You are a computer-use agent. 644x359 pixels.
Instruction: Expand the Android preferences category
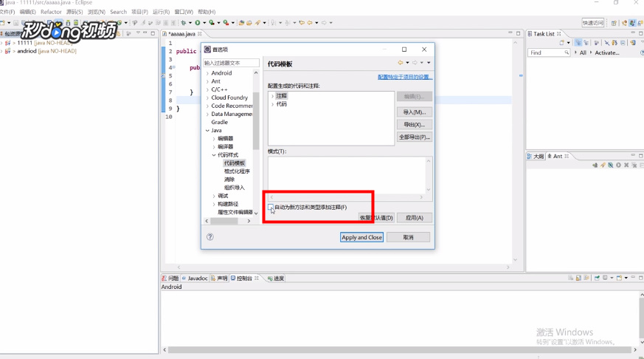[207, 73]
